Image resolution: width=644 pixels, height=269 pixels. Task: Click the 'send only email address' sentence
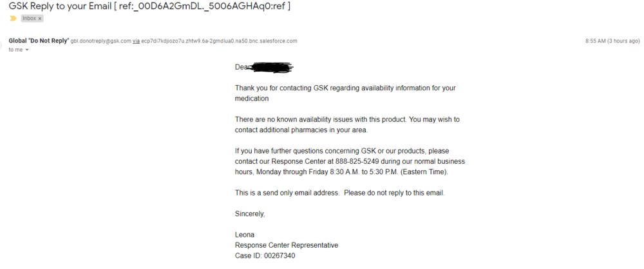click(x=339, y=193)
